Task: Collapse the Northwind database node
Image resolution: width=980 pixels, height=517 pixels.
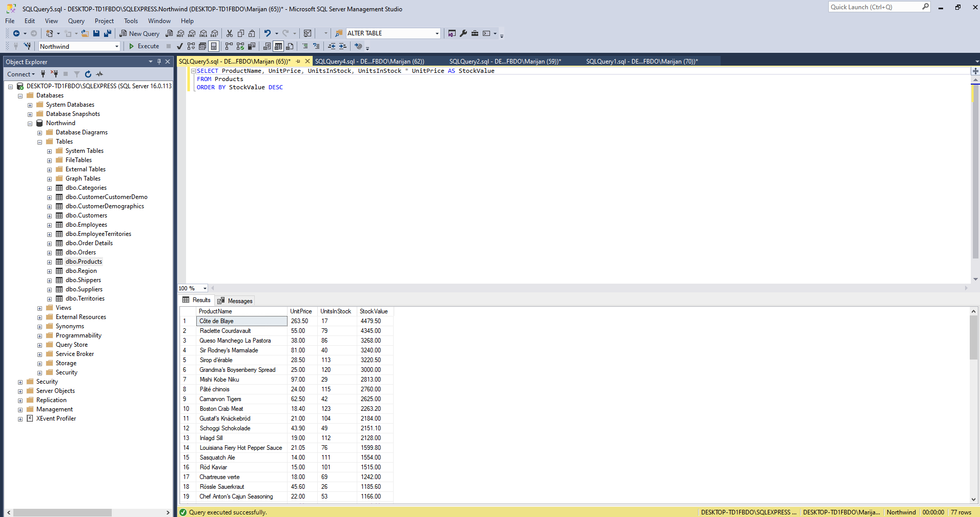Action: 30,123
